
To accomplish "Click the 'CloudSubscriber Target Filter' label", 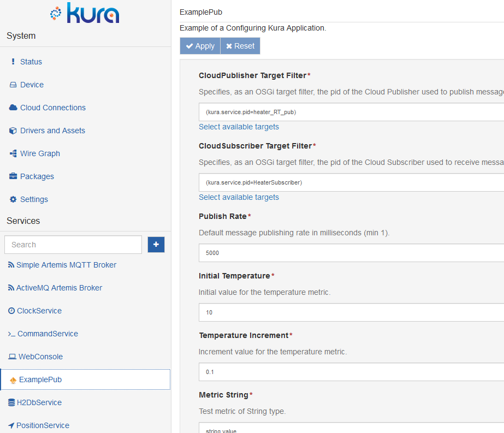I will point(255,146).
